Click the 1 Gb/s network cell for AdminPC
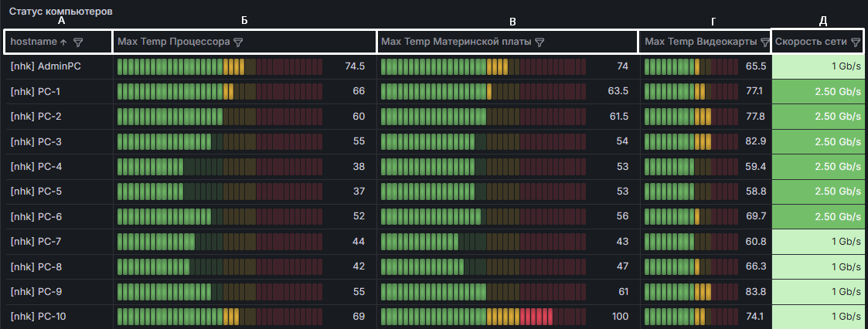 (x=818, y=66)
